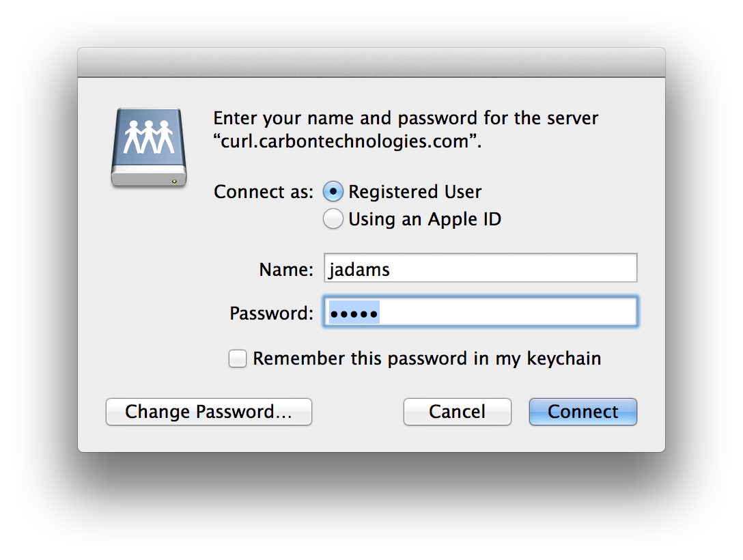This screenshot has width=743, height=560.
Task: Click the Registered User label text
Action: [x=415, y=192]
